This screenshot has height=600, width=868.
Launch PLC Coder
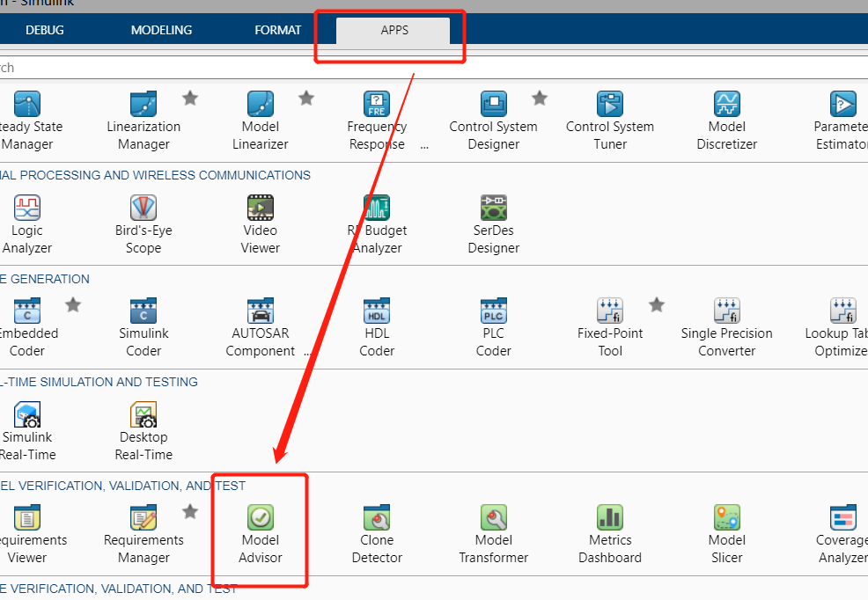pyautogui.click(x=493, y=326)
